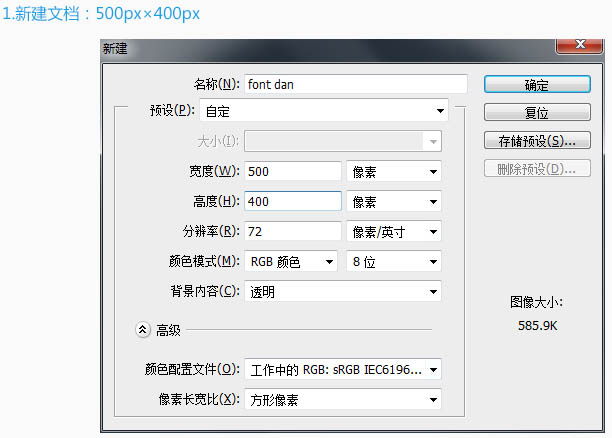Click the 名称 field containing font dan

pyautogui.click(x=356, y=84)
